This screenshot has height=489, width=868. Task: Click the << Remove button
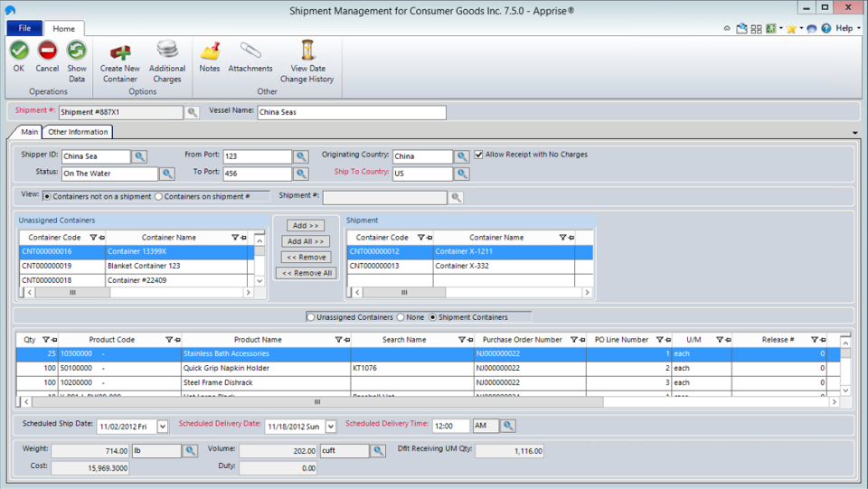click(x=307, y=258)
